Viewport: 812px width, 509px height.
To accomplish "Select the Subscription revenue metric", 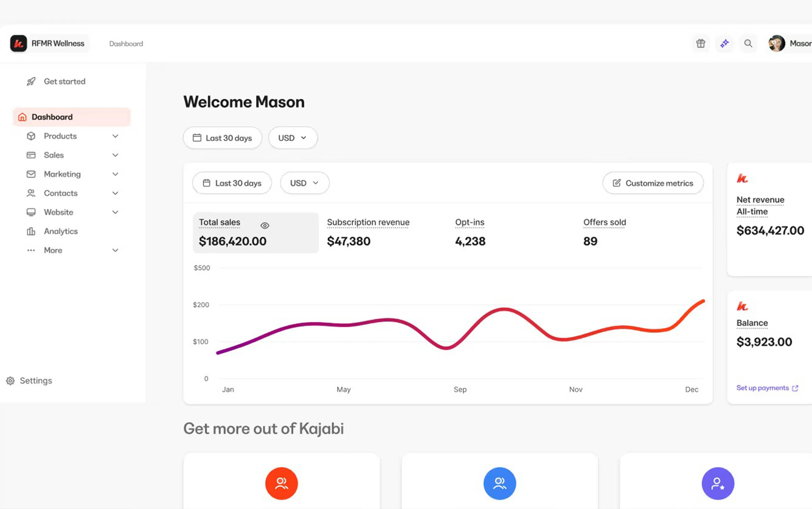I will pos(368,232).
